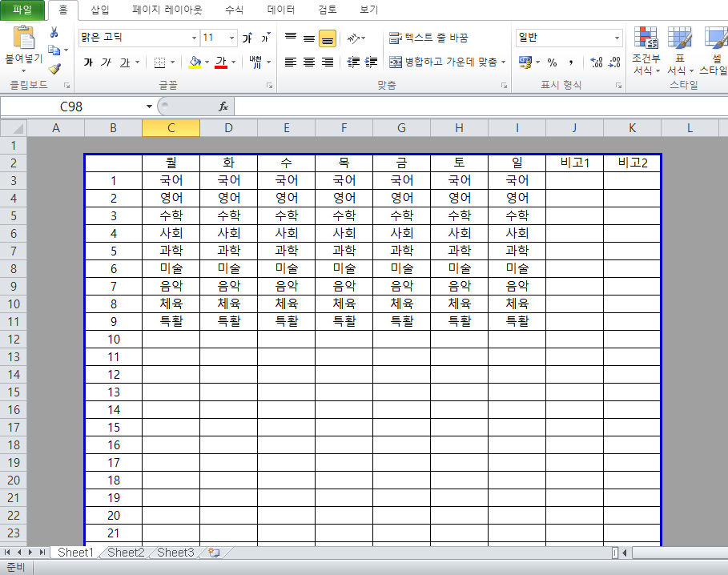Click the insert new worksheet icon
Viewport: 728px width, 575px height.
pyautogui.click(x=214, y=553)
